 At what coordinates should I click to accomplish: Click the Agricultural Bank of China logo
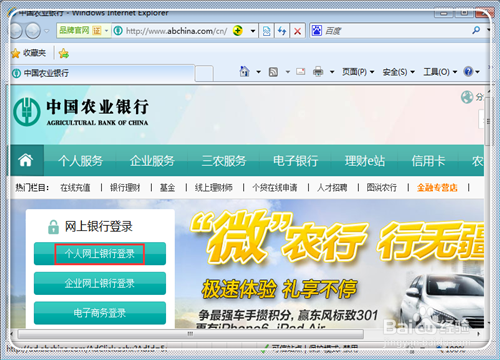coord(81,112)
